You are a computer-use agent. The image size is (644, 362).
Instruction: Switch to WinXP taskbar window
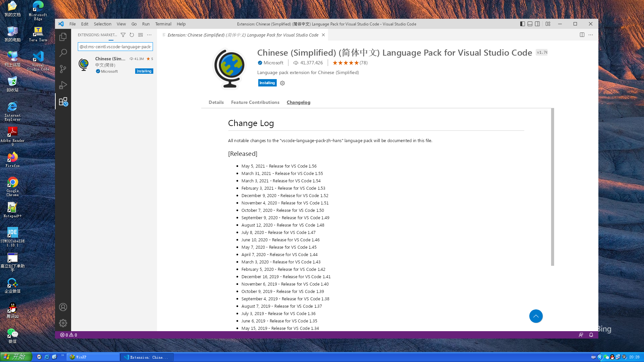[x=93, y=357]
